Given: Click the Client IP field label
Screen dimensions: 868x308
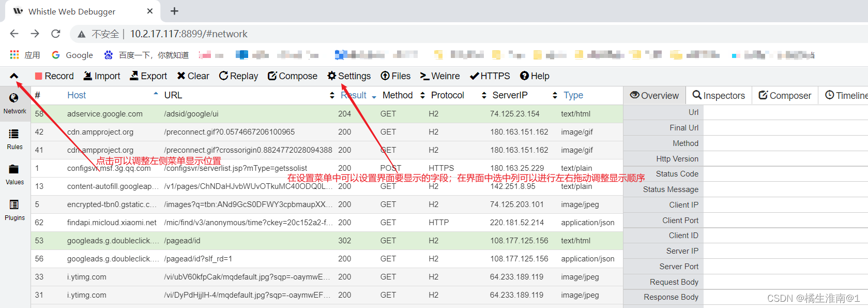Looking at the screenshot, I should [683, 205].
